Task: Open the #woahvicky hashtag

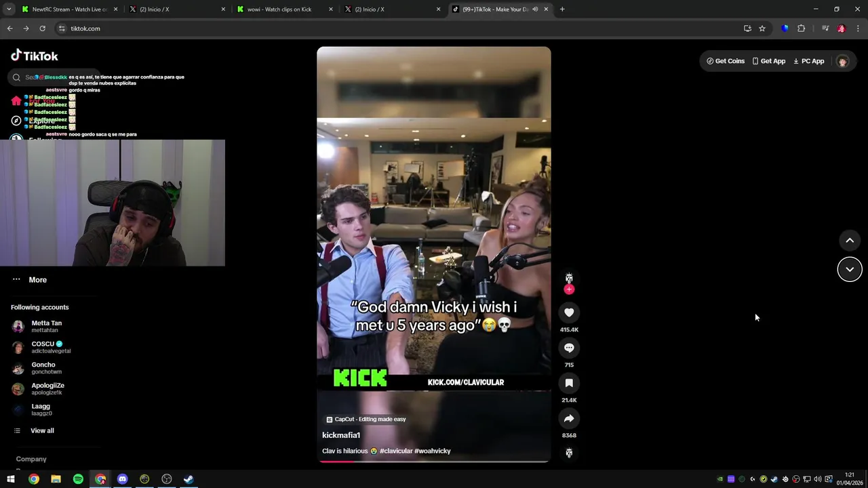Action: click(x=433, y=451)
